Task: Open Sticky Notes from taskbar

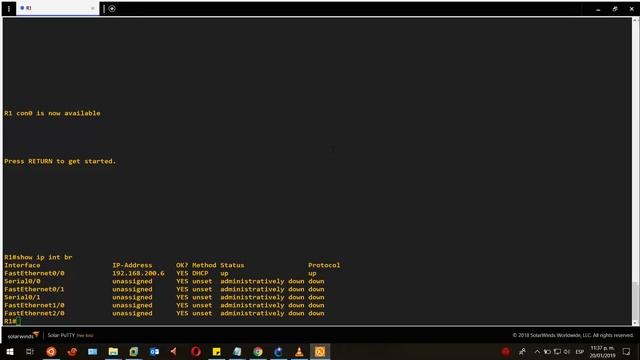Action: (216, 351)
